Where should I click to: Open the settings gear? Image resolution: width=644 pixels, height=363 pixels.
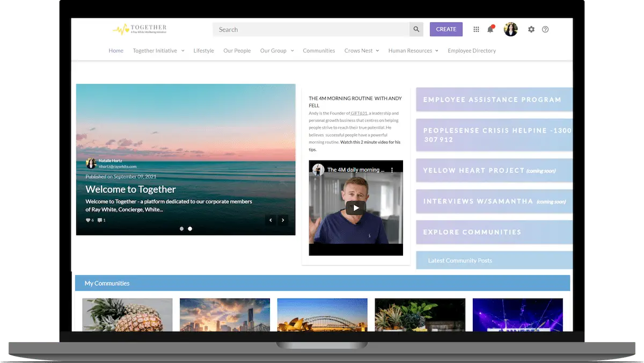coord(531,30)
